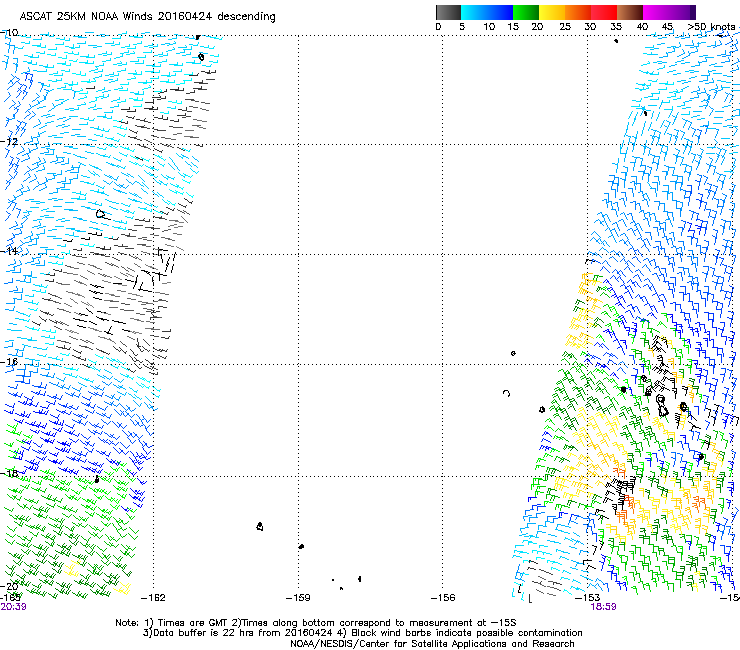Click the -162 longitude axis label
Image resolution: width=740 pixels, height=650 pixels.
(x=153, y=598)
